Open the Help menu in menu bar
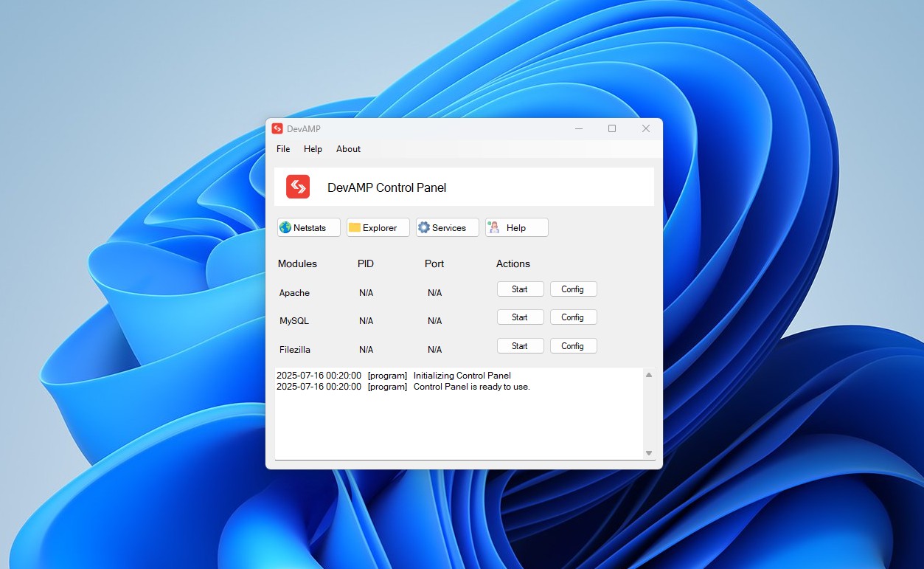Screen dimensions: 924x569 [313, 149]
